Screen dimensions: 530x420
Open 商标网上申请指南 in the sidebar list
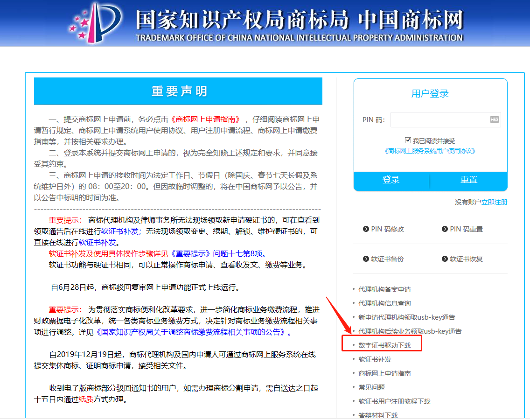pyautogui.click(x=384, y=373)
